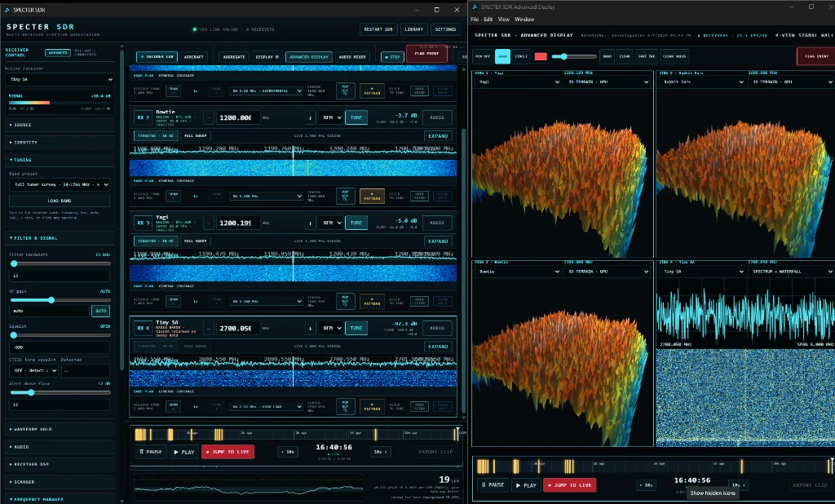Click Hold Setup in RX 3 Yagi row
The width and height of the screenshot is (835, 504).
420,302
